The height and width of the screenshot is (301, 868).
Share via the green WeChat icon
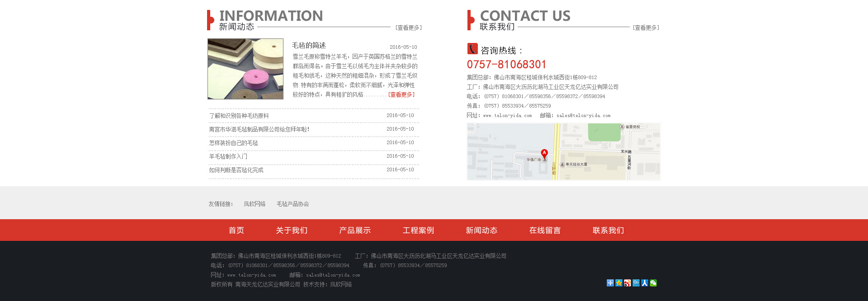[x=653, y=283]
